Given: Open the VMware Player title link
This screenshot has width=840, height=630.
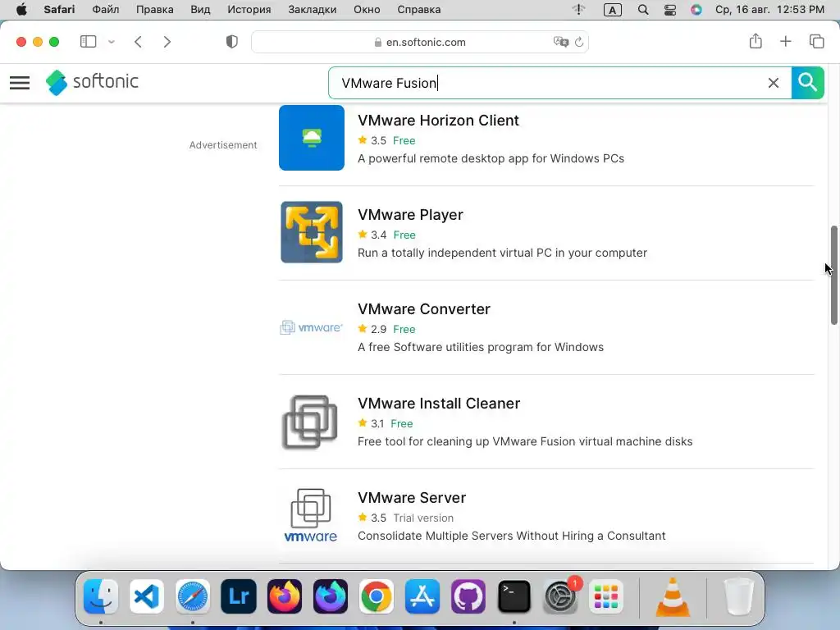Looking at the screenshot, I should 410,215.
